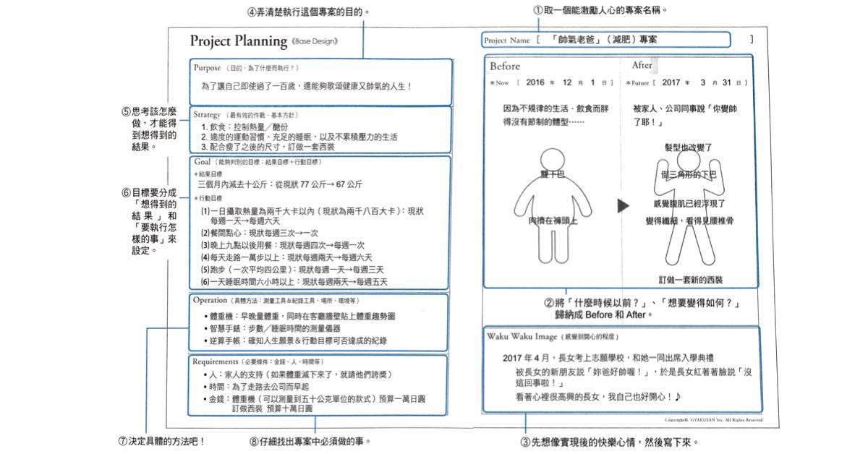Select action goal (1) 一日攝取熱量為兩千大卡以內
This screenshot has width=868, height=454.
[312, 215]
